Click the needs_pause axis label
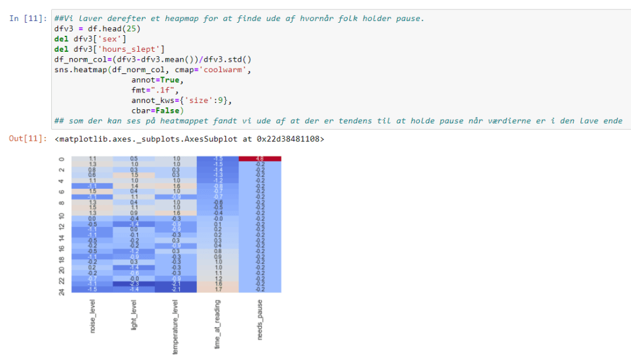 [260, 320]
